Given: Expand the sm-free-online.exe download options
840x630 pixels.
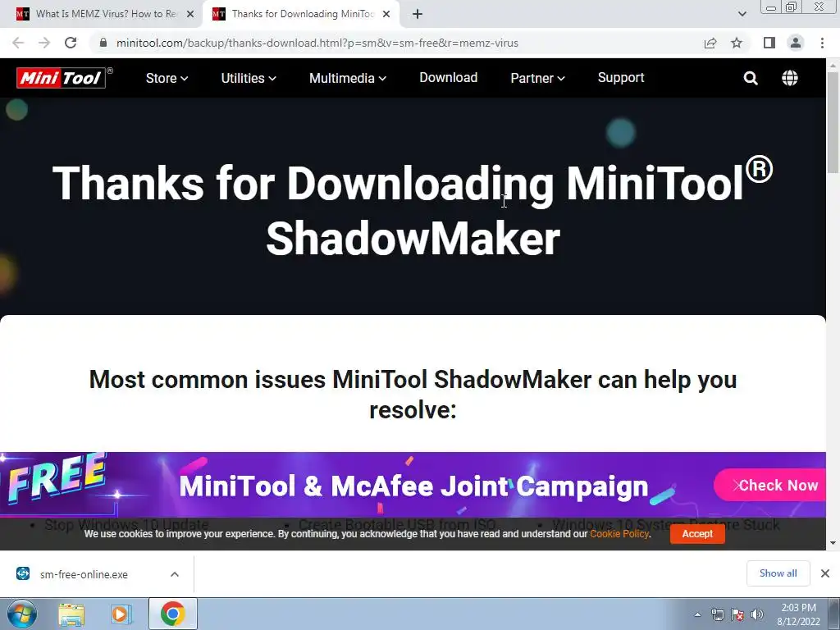Looking at the screenshot, I should [175, 574].
